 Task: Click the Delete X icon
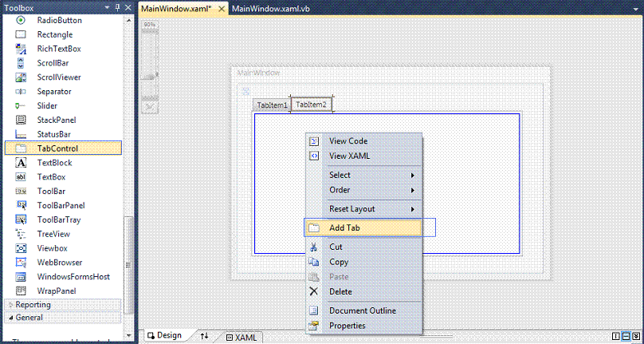click(x=314, y=292)
